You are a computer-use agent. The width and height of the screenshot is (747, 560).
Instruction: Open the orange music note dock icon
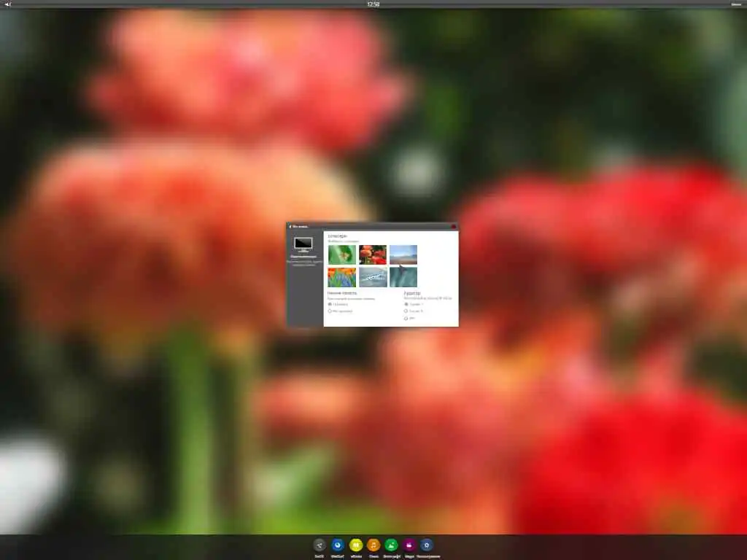pyautogui.click(x=373, y=545)
